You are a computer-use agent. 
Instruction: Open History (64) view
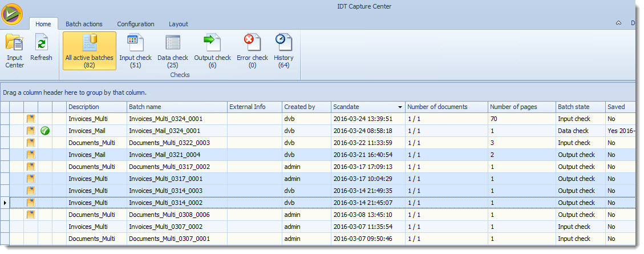tap(283, 51)
